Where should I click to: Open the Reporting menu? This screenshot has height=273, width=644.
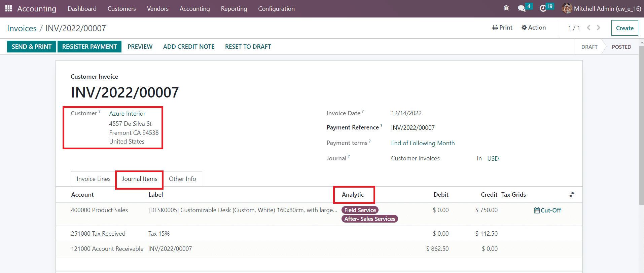pos(234,9)
